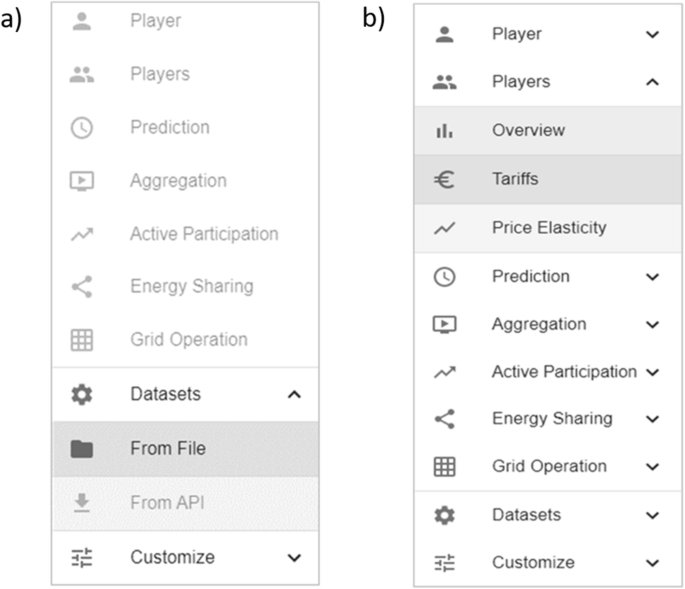Screen dimensions: 685x589
Task: Click the gear icon beside Datasets in panel a
Action: (82, 395)
